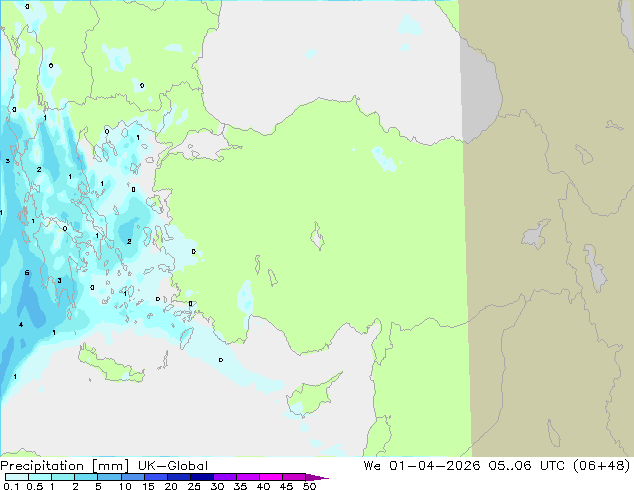Click the legend tick label '50'
Screen dimensions: 634x490
pyautogui.click(x=309, y=486)
